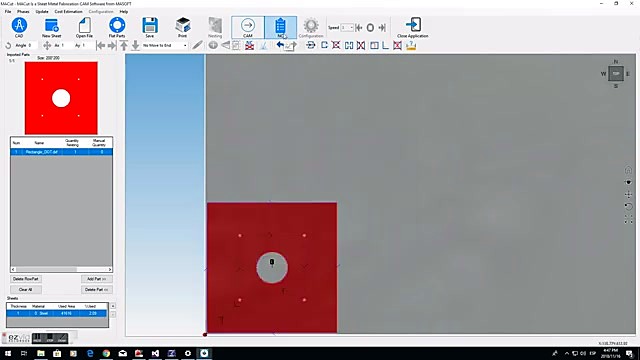Open Microsoft Edge from taskbar
Viewport: 640px width, 360px height.
(90, 353)
